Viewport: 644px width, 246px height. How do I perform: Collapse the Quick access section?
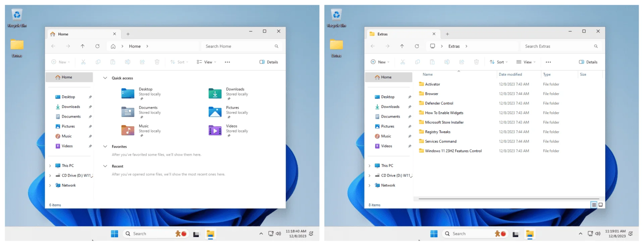(x=105, y=78)
